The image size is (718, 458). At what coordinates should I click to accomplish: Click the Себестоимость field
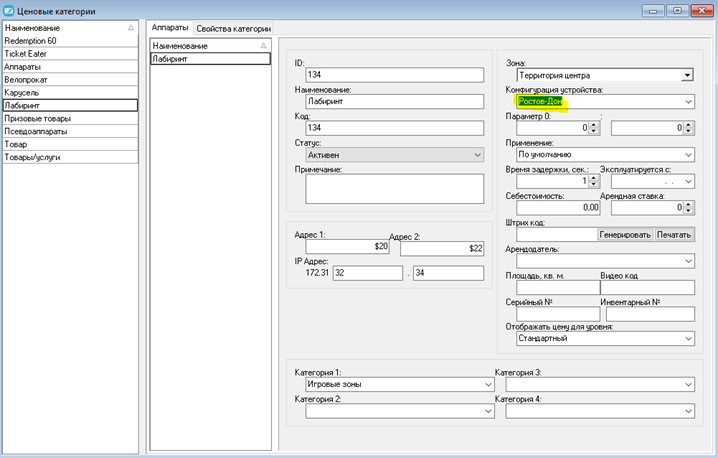[x=558, y=207]
